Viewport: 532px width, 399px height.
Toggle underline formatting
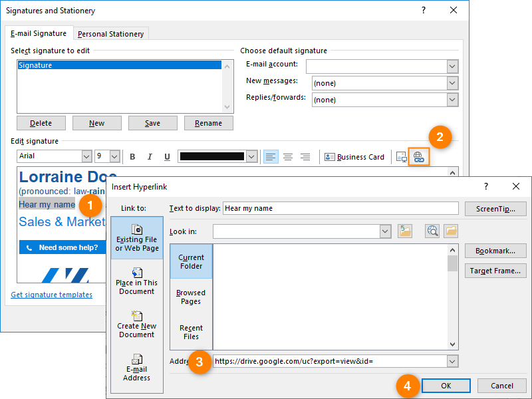[167, 157]
